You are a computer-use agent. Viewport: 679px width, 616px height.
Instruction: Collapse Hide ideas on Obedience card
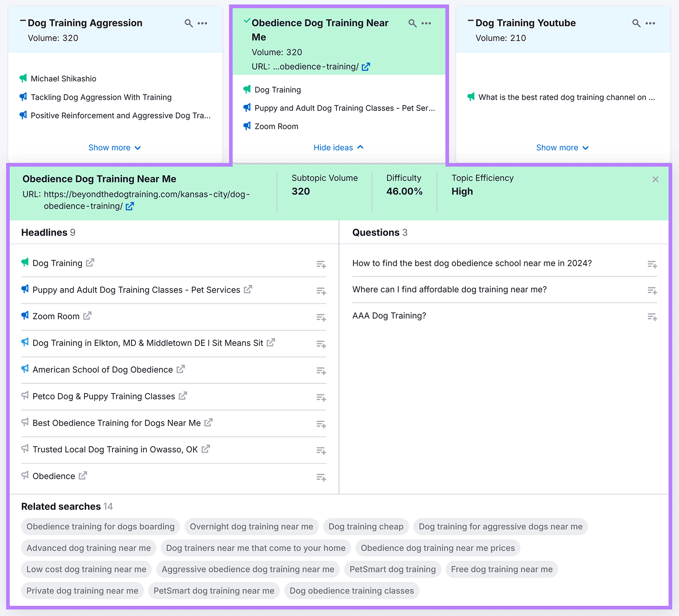click(338, 147)
